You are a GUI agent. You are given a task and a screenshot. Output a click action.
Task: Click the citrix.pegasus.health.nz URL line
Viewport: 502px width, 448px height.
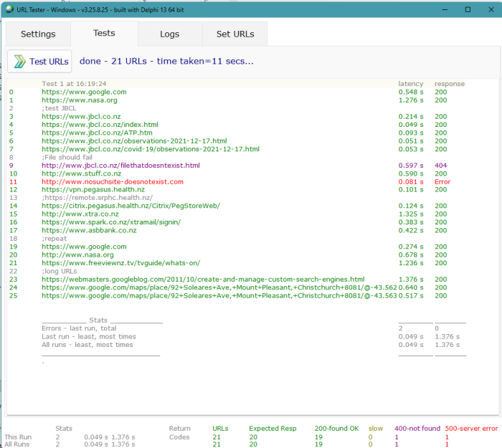[x=131, y=206]
